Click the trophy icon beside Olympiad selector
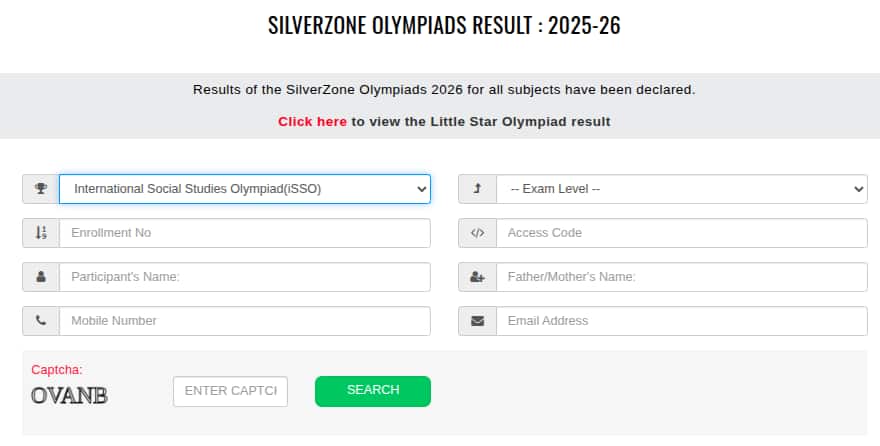 [x=41, y=189]
